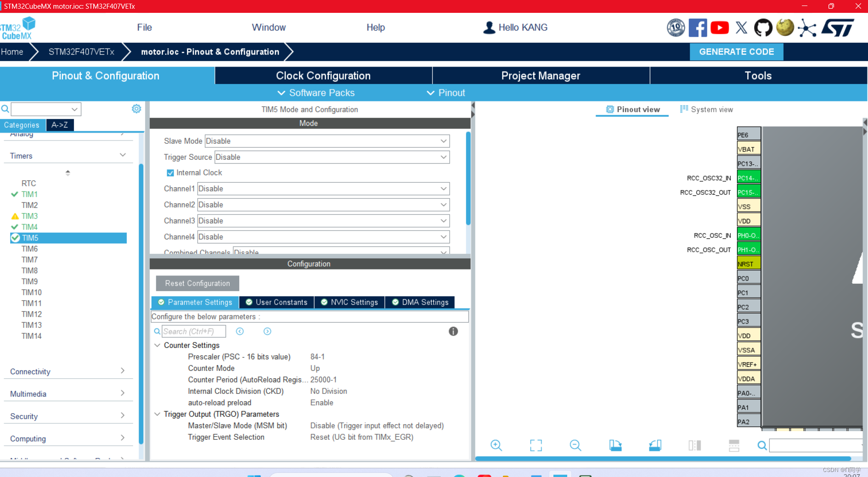868x477 pixels.
Task: Rotate the chip view clockwise icon
Action: 615,445
